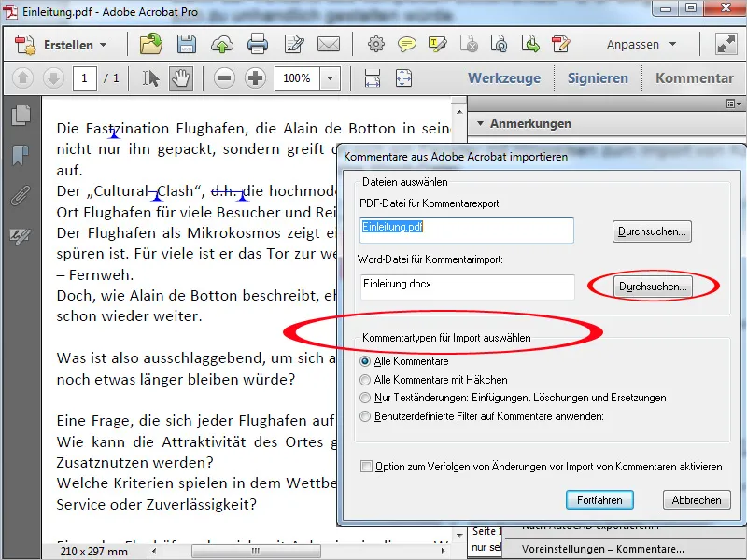Expand the Anpassen dropdown
The width and height of the screenshot is (747, 560).
pos(672,44)
